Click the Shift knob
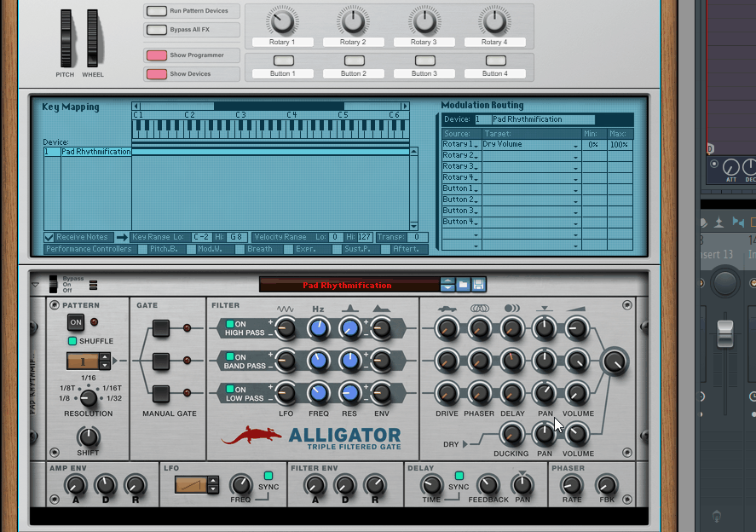 tap(88, 437)
